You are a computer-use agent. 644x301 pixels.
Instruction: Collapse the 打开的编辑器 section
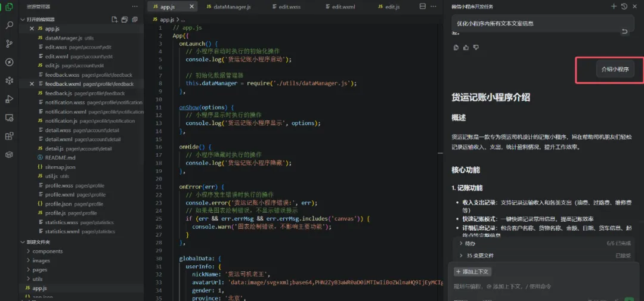[x=22, y=19]
